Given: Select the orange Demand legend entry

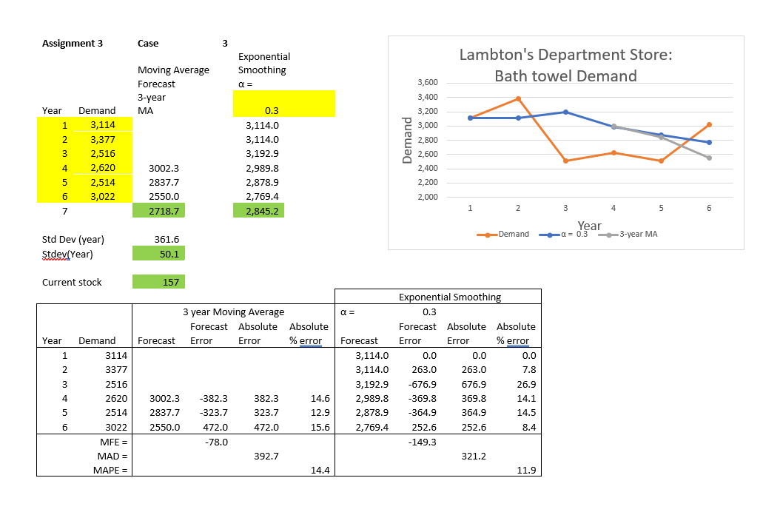Looking at the screenshot, I should 503,234.
